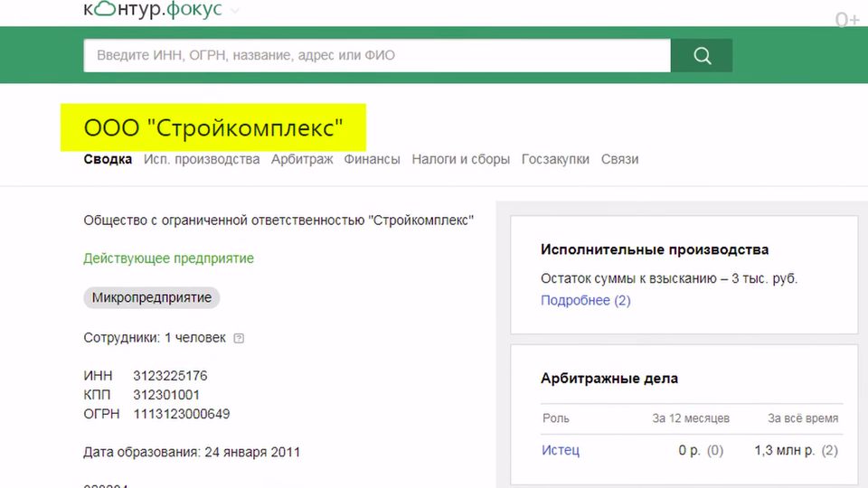
Task: Open the Связи tab
Action: (x=619, y=159)
